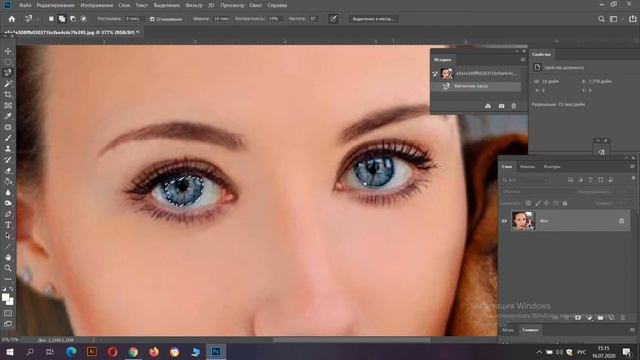Select the Hand tool

8,257
